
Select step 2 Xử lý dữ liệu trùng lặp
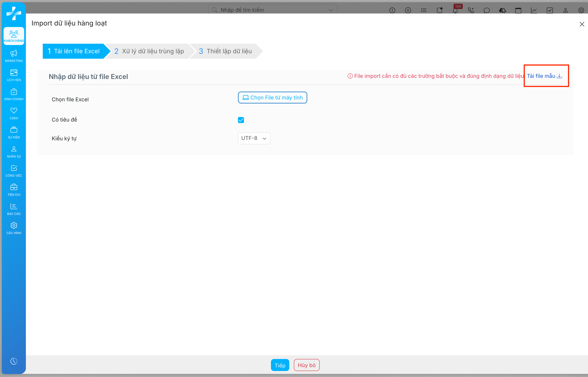click(149, 51)
